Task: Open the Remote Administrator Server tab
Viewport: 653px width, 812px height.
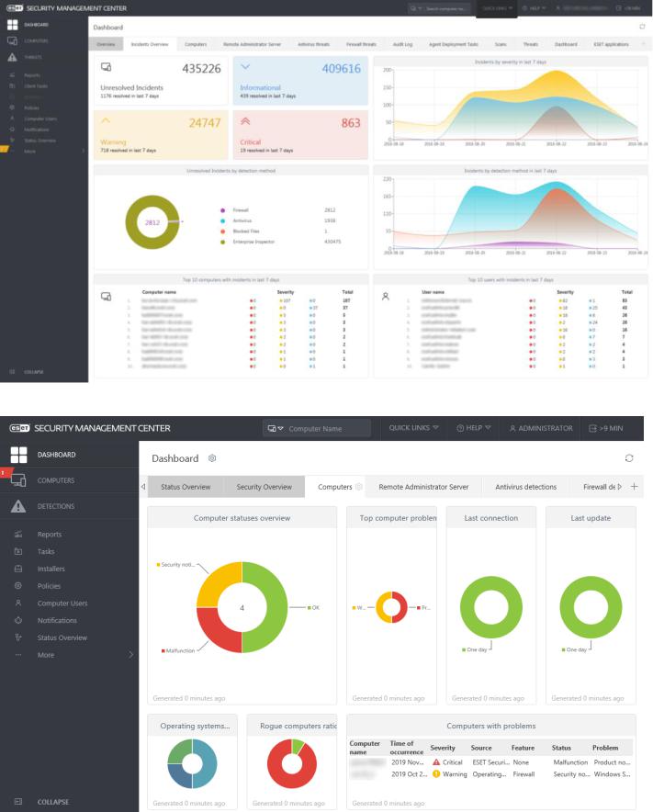Action: (x=423, y=487)
